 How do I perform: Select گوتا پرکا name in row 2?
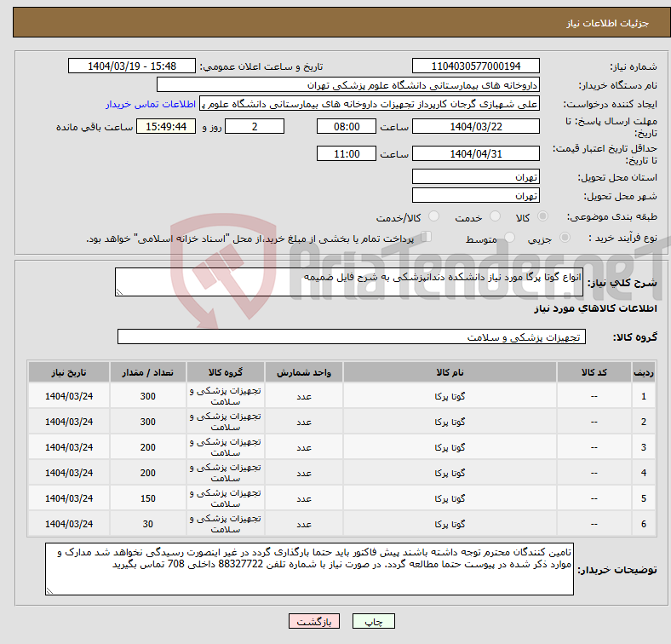coord(450,422)
